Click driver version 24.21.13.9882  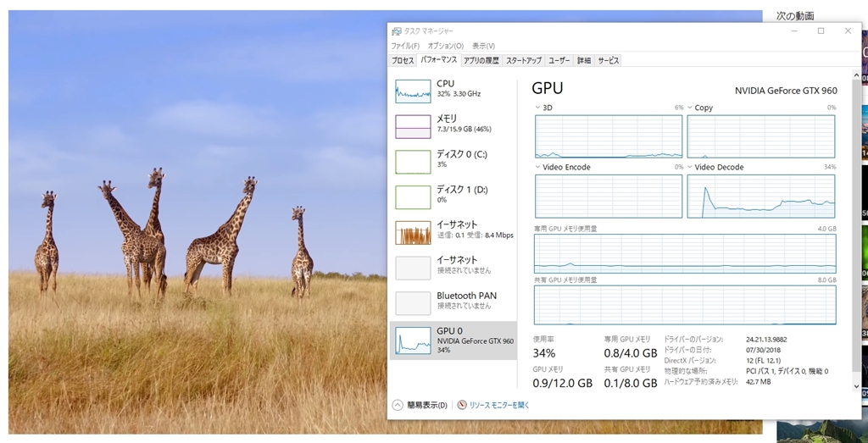(766, 340)
